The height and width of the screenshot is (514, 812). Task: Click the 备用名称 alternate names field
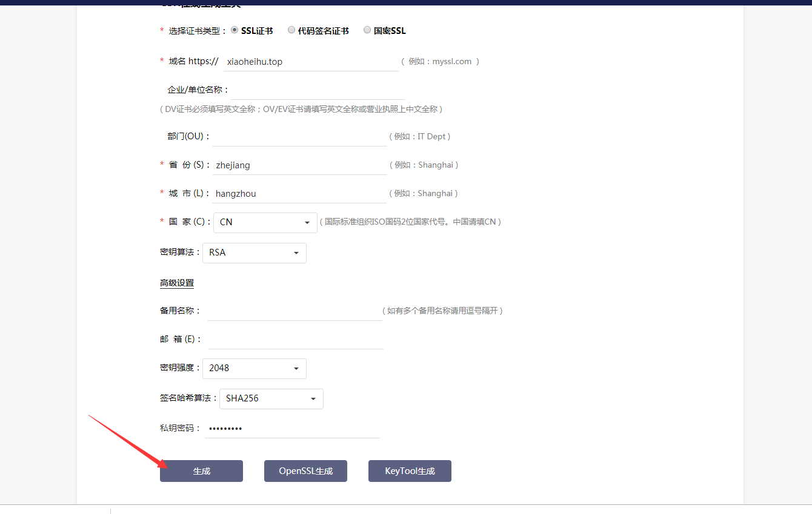294,311
